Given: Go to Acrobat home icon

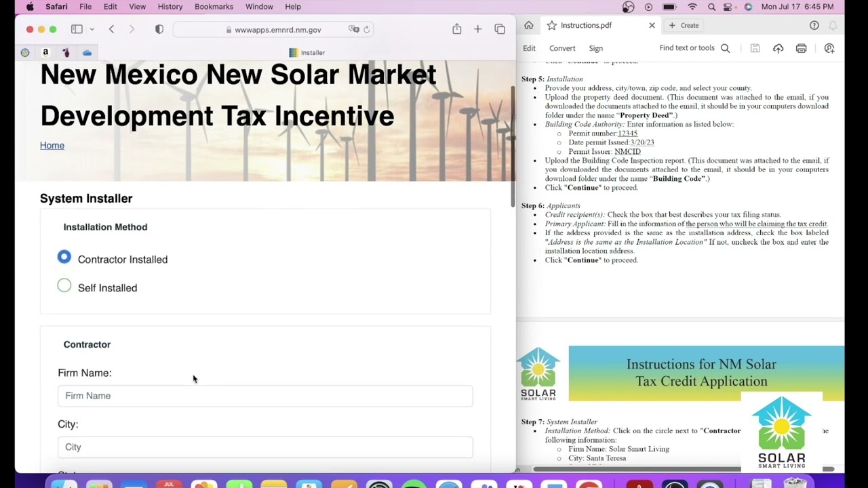Looking at the screenshot, I should (529, 25).
